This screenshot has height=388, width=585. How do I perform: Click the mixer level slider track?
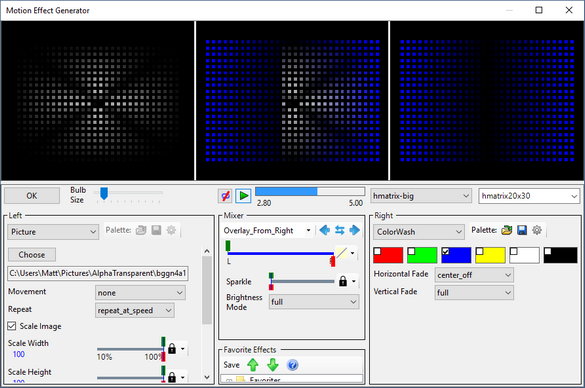pos(280,254)
